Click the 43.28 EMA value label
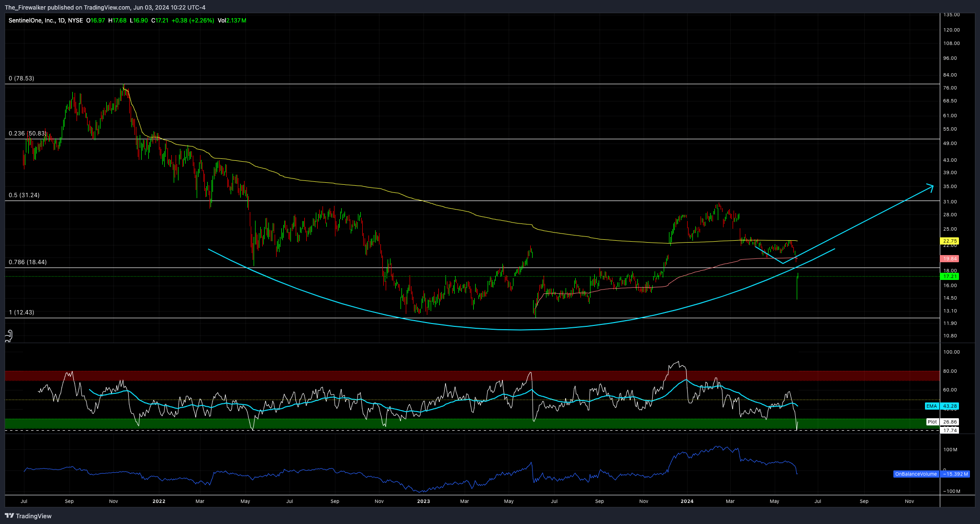The image size is (980, 524). 950,406
